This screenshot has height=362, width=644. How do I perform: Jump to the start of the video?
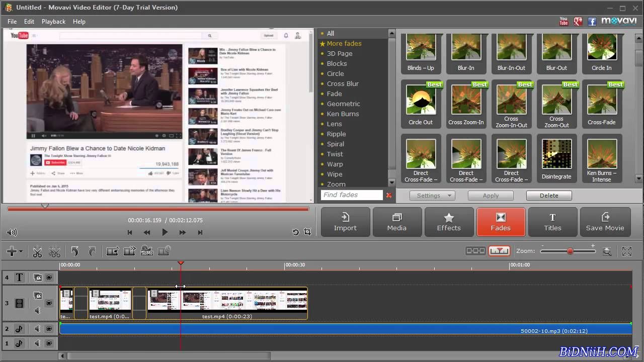[130, 232]
